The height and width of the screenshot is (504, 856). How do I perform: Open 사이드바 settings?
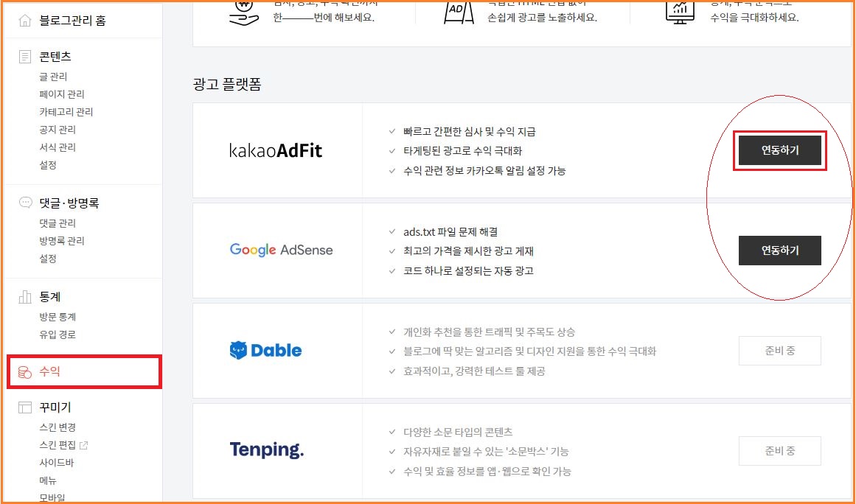[57, 463]
